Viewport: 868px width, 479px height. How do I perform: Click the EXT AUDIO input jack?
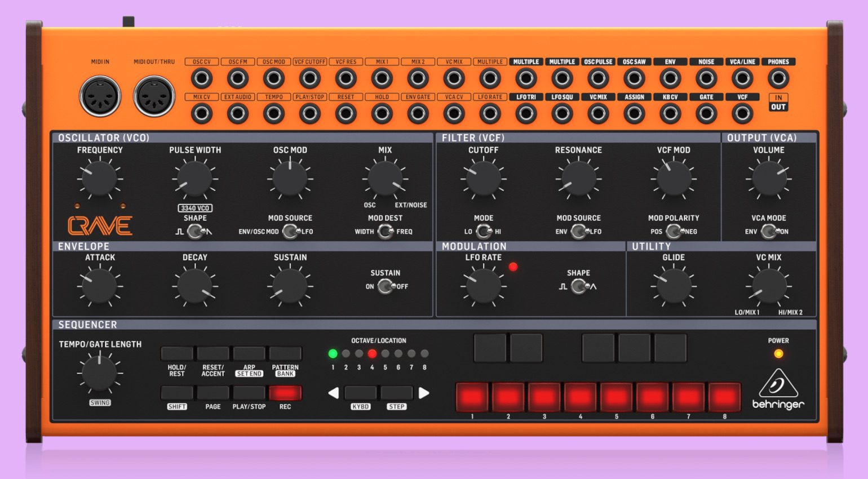click(x=238, y=114)
